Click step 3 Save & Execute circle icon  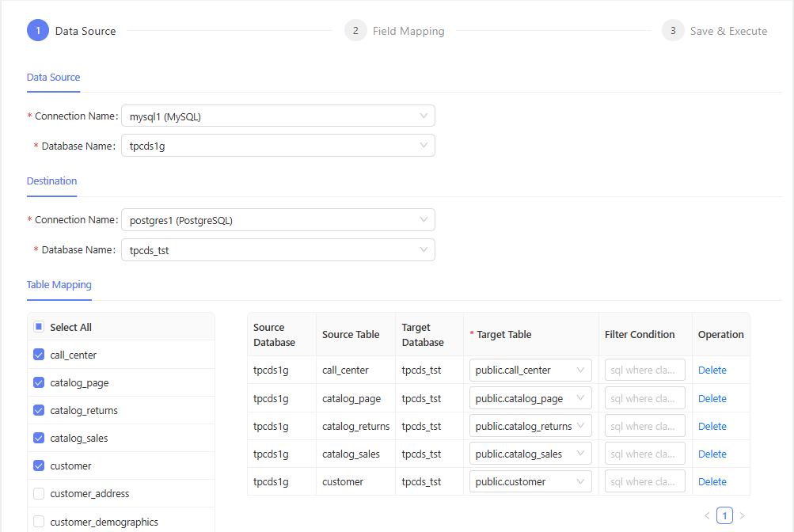[673, 31]
